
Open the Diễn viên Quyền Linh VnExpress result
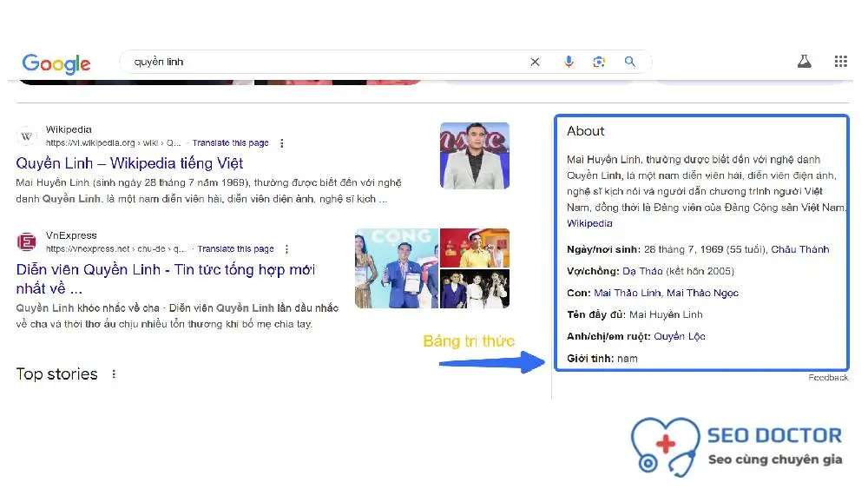[x=166, y=279]
